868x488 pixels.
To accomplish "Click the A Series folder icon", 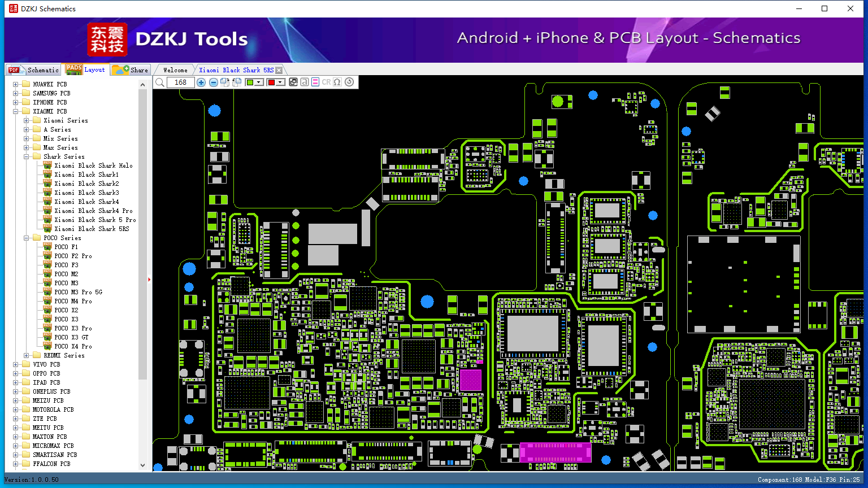I will (36, 129).
